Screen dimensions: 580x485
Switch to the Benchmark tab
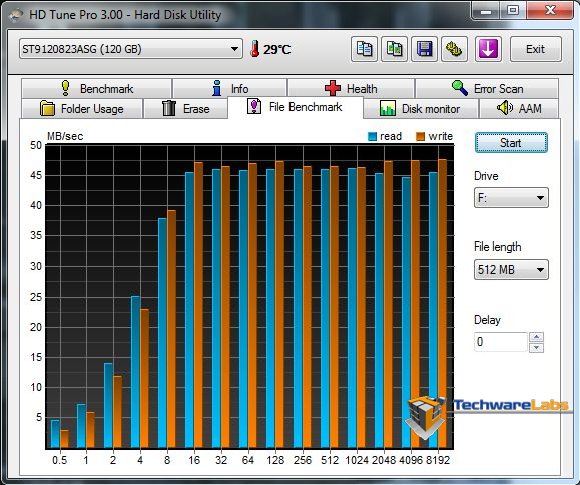pyautogui.click(x=97, y=88)
